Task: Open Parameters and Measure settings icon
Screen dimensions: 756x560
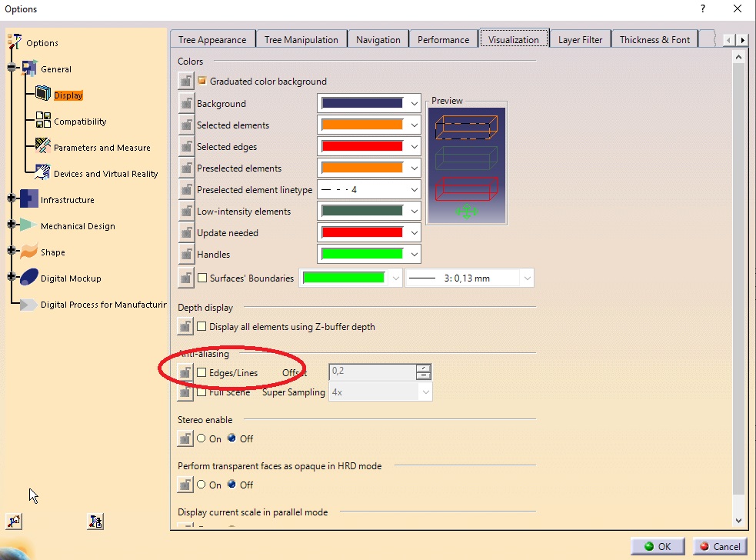Action: click(43, 147)
